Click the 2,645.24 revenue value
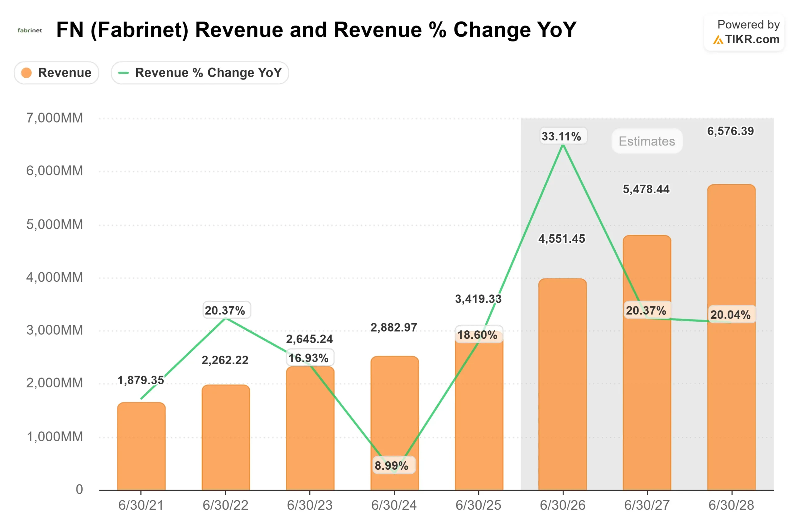 pos(310,339)
